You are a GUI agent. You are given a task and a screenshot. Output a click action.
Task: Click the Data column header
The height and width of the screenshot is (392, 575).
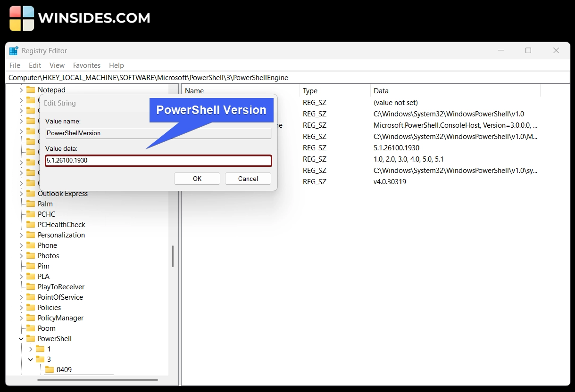381,91
